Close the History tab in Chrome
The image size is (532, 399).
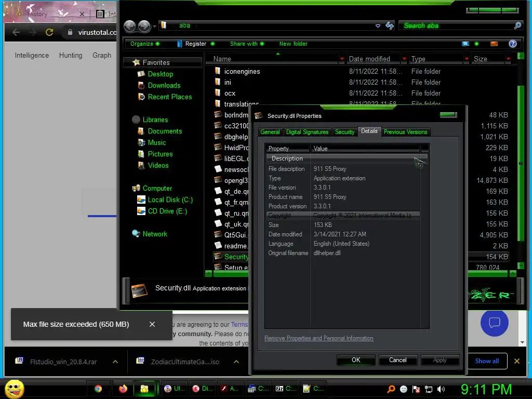[x=82, y=14]
